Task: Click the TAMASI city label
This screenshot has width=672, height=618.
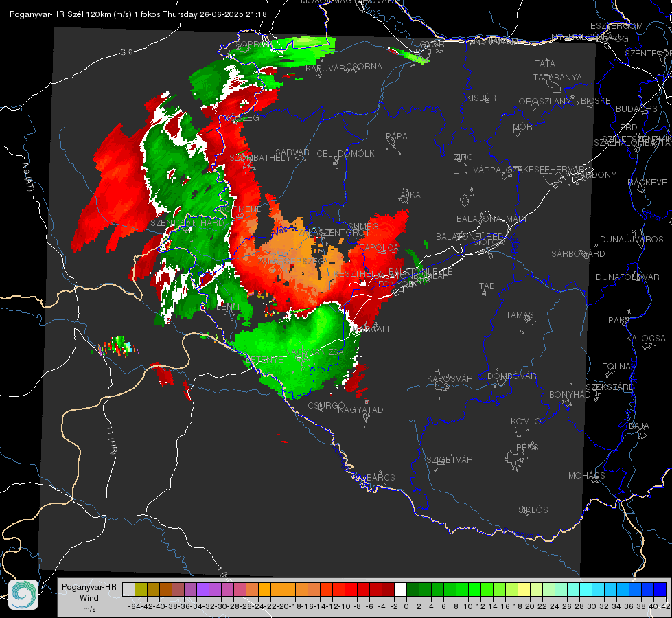Action: coord(521,314)
